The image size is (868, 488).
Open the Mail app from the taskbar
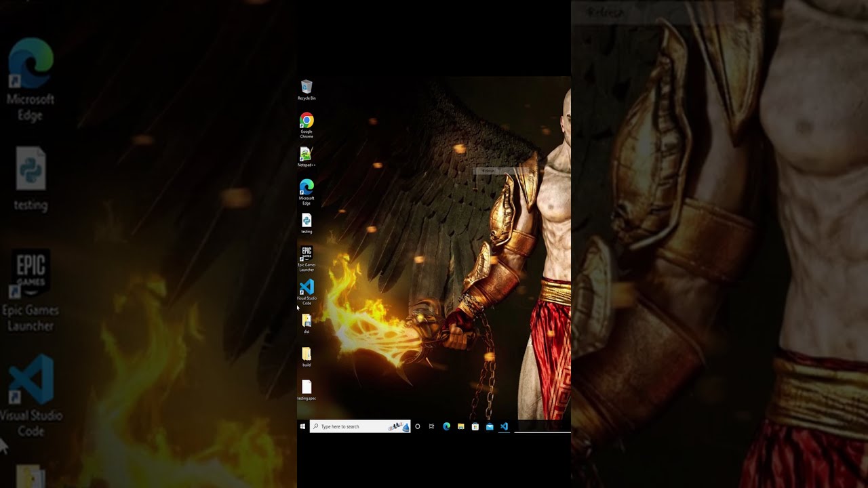click(489, 426)
